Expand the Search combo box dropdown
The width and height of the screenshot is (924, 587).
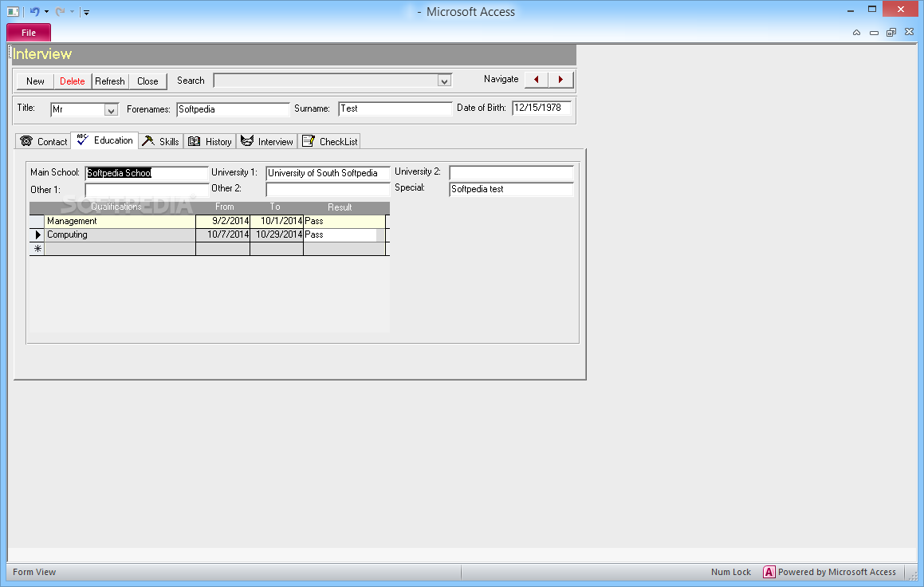pos(444,81)
